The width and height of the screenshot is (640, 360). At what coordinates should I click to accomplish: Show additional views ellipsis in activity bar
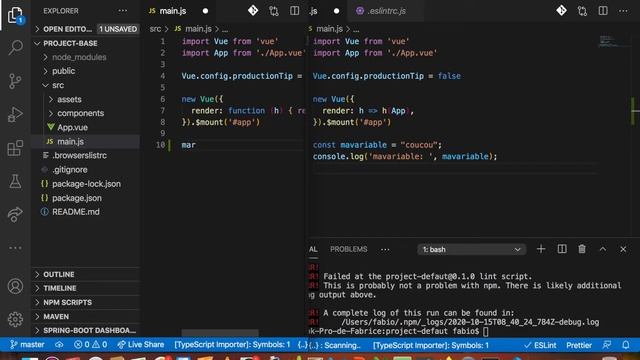click(x=15, y=248)
